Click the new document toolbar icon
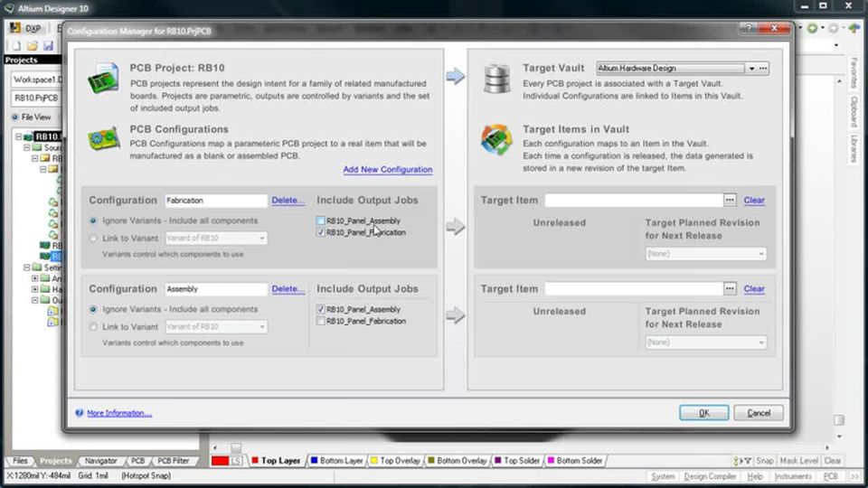The width and height of the screenshot is (868, 488). tap(16, 46)
